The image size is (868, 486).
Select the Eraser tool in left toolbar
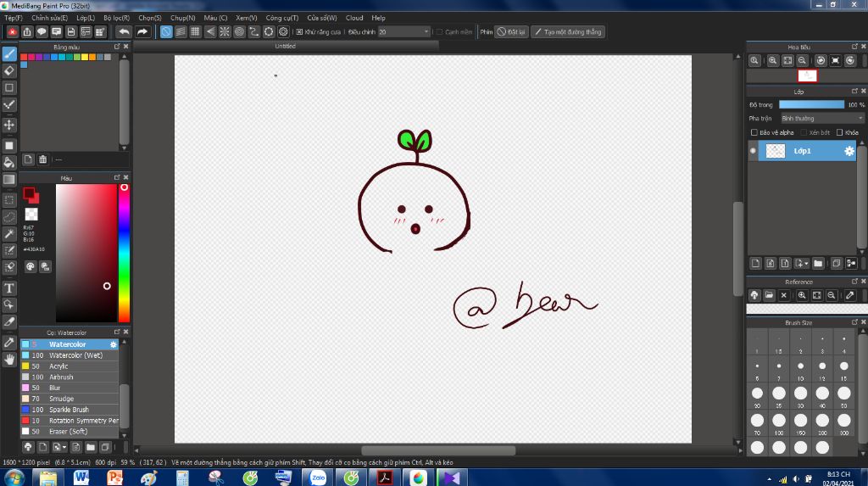(9, 70)
